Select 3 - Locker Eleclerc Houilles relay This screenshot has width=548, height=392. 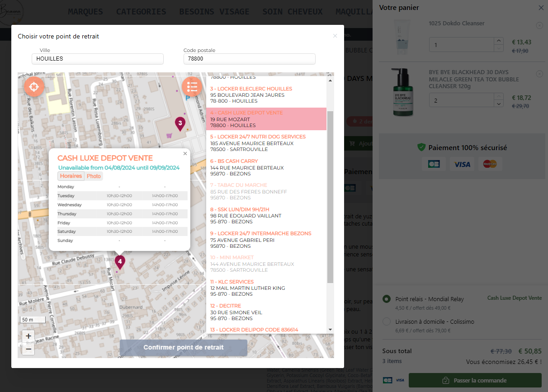(266, 95)
